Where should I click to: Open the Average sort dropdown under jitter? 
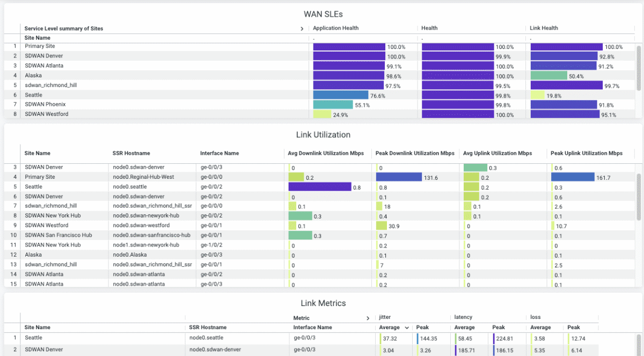(x=394, y=328)
